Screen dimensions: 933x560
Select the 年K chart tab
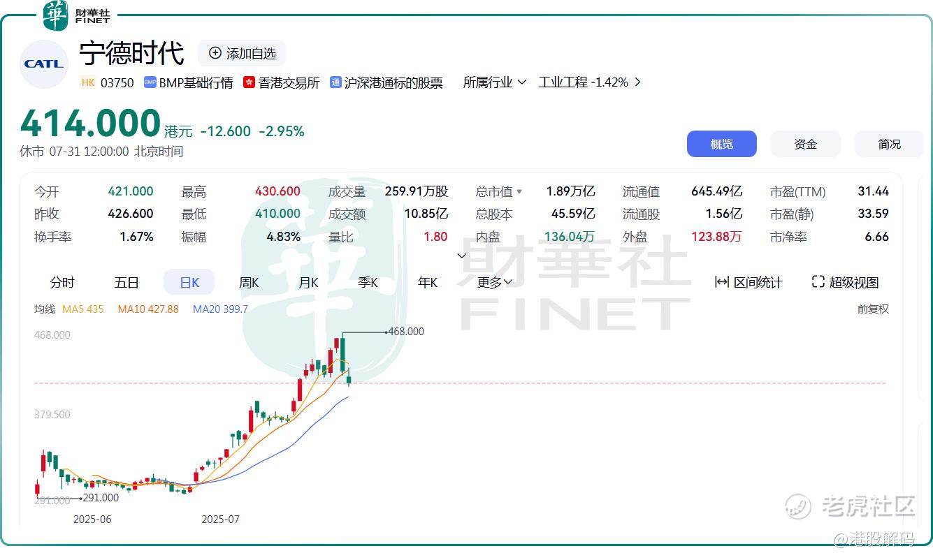(x=427, y=282)
